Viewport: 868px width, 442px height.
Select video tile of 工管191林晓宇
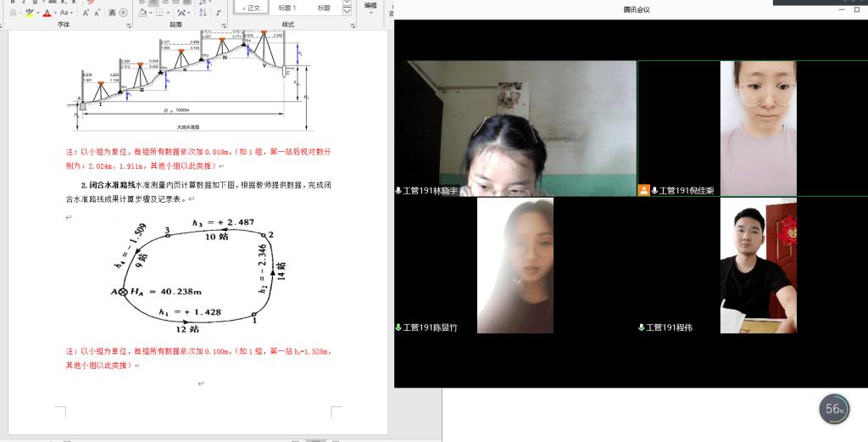[515, 128]
